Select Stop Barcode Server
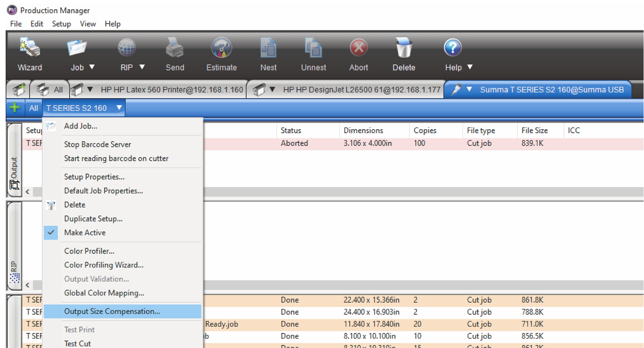This screenshot has height=348, width=644. click(123, 144)
